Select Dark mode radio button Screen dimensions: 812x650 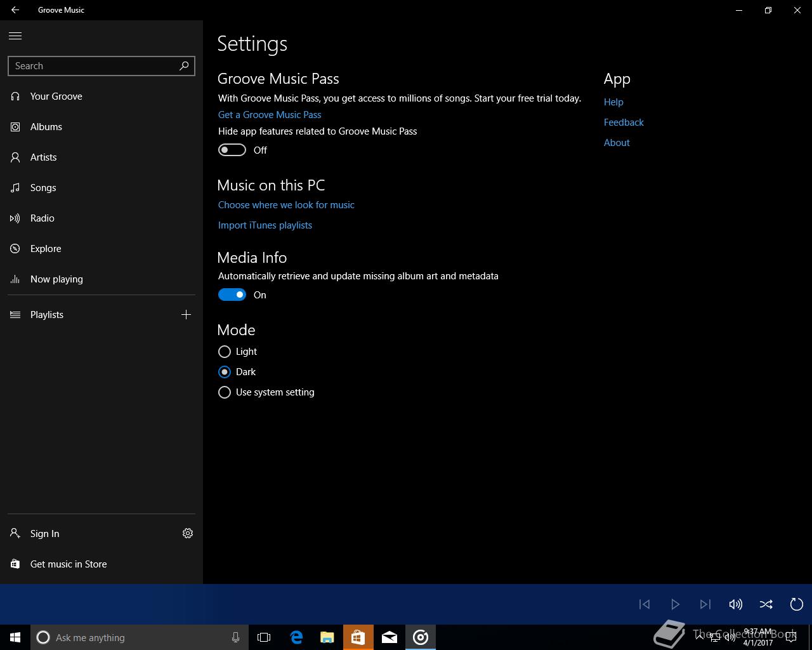point(225,372)
